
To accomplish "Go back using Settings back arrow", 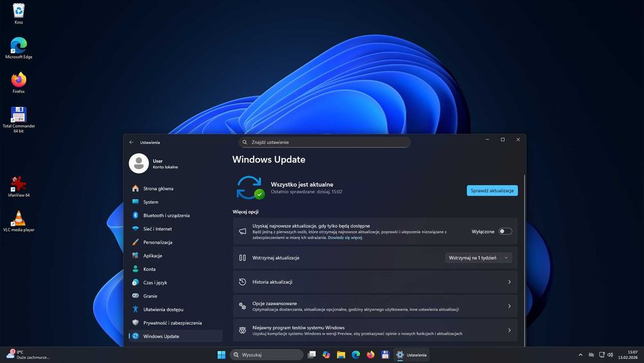I will [131, 142].
